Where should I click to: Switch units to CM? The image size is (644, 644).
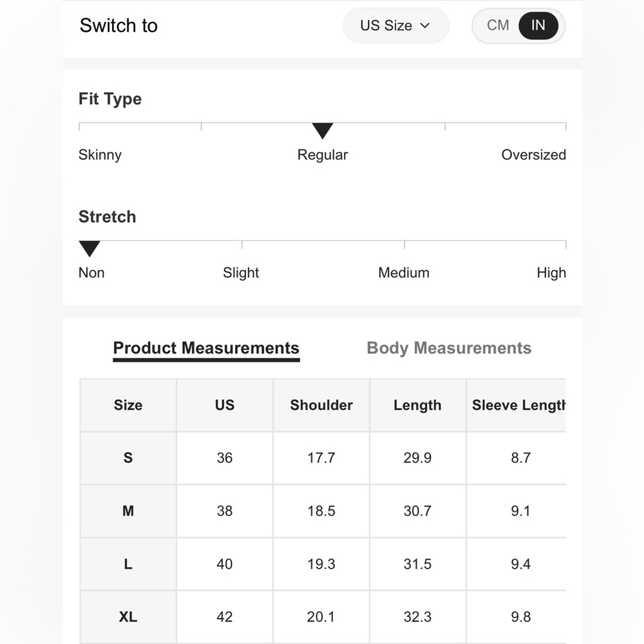(x=498, y=26)
